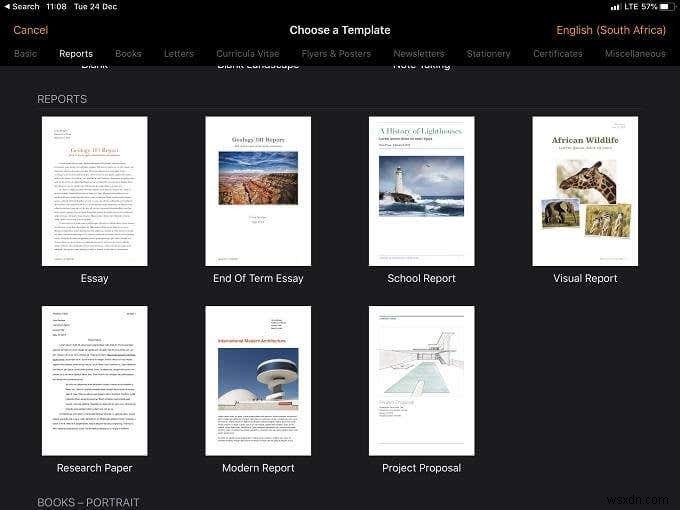Image resolution: width=680 pixels, height=510 pixels.
Task: Select the Certificates tab
Action: pos(558,53)
